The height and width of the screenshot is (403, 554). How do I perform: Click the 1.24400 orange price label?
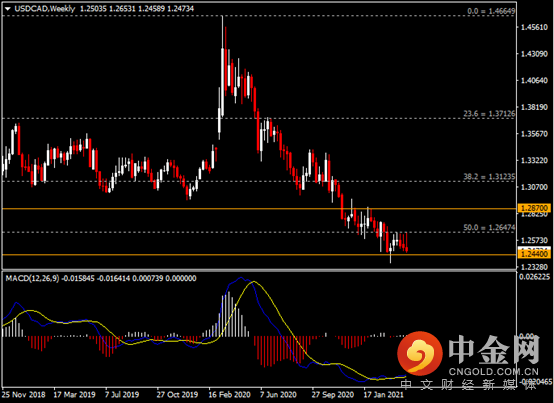535,254
